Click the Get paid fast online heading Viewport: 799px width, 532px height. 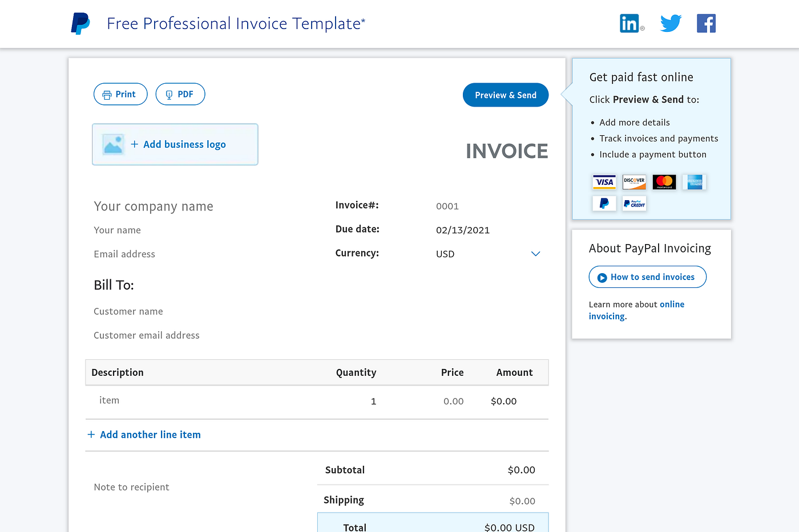point(641,77)
